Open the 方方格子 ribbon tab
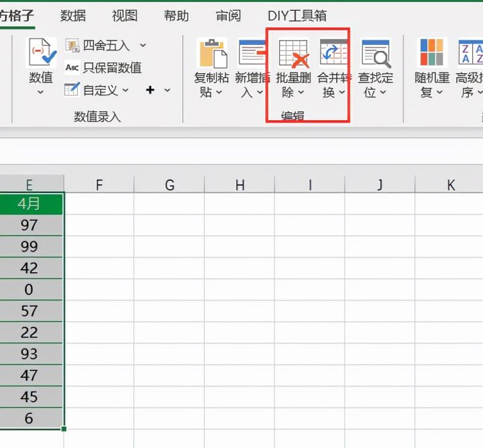Image resolution: width=483 pixels, height=448 pixels. (17, 15)
